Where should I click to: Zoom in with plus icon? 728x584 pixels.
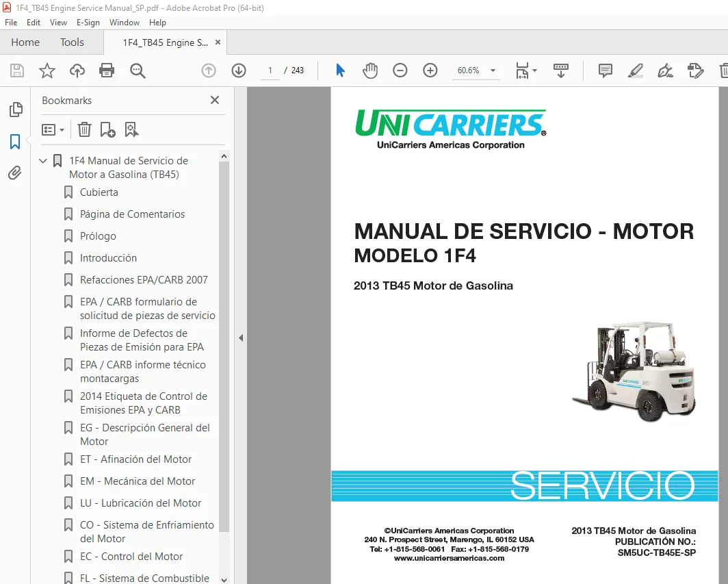(x=430, y=71)
